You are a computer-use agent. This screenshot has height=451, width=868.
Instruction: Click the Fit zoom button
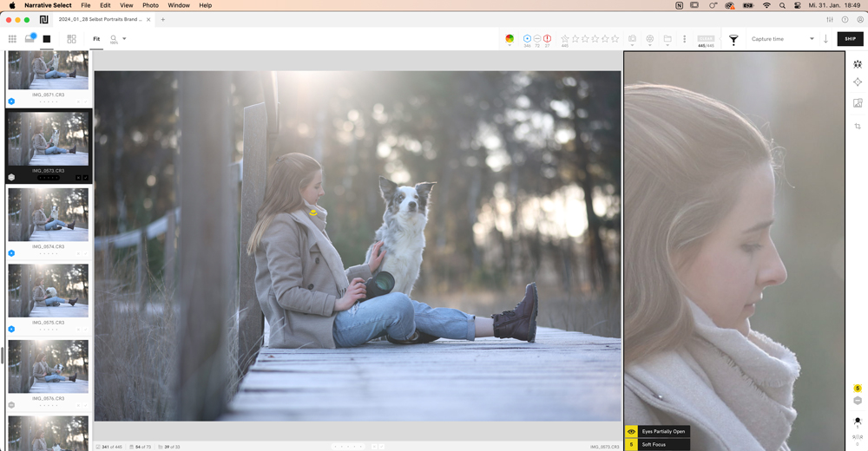tap(96, 39)
